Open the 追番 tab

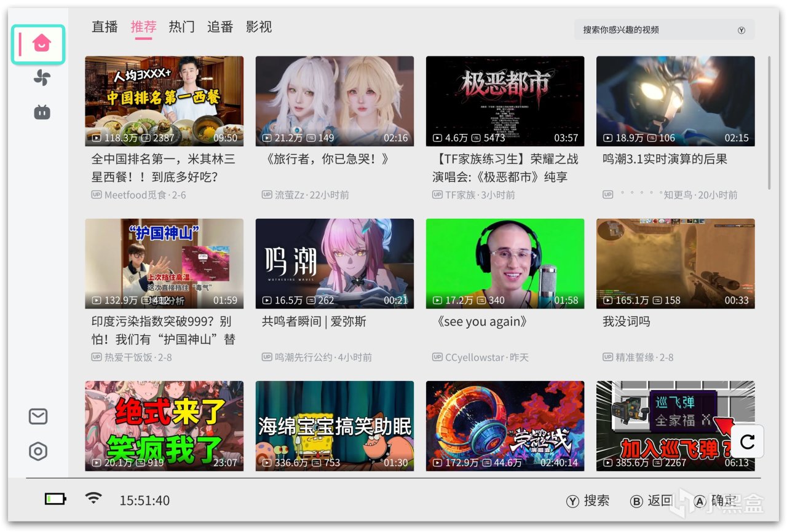tap(220, 27)
